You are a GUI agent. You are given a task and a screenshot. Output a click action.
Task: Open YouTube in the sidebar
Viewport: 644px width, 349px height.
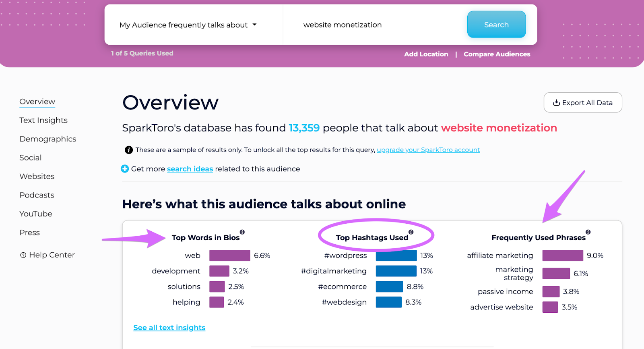coord(36,214)
